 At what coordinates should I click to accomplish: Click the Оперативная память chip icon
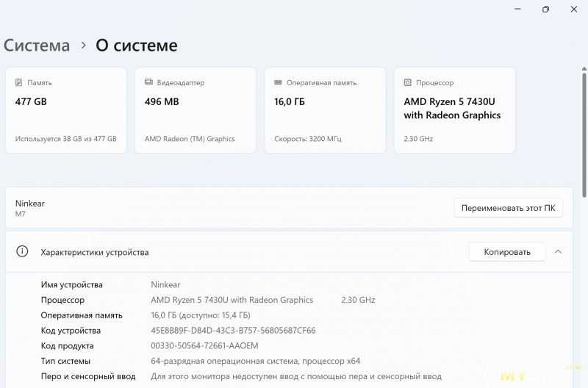[x=278, y=83]
